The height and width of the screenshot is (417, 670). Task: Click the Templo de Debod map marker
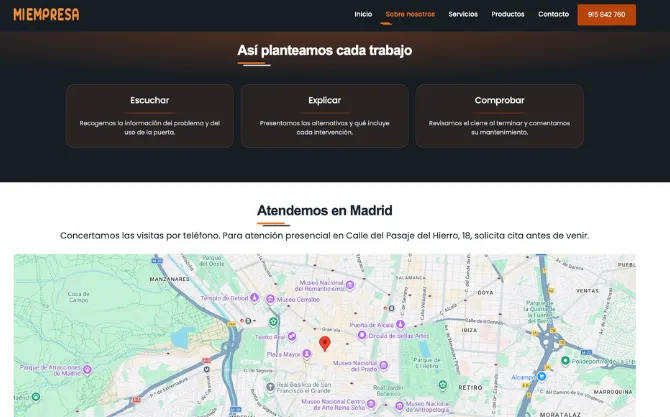(254, 297)
